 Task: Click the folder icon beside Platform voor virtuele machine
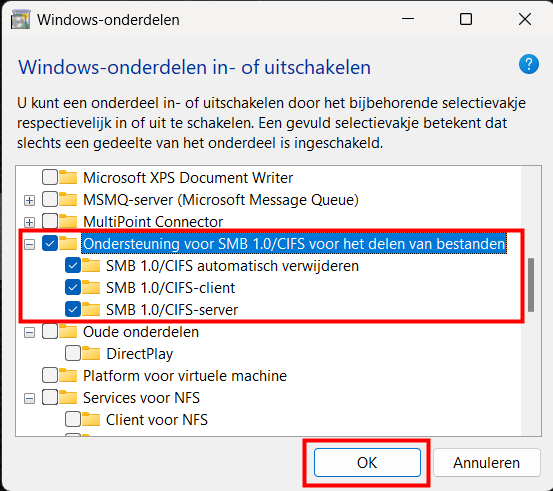click(x=68, y=375)
